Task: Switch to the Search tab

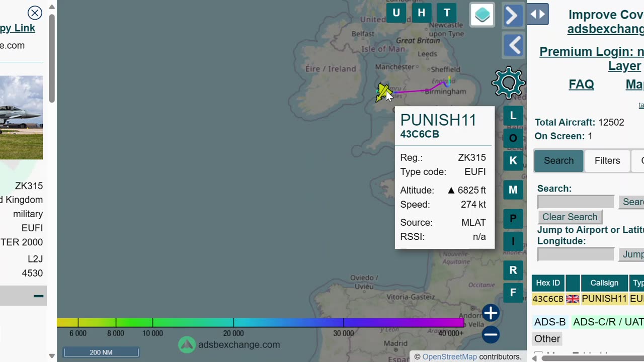Action: pyautogui.click(x=558, y=161)
